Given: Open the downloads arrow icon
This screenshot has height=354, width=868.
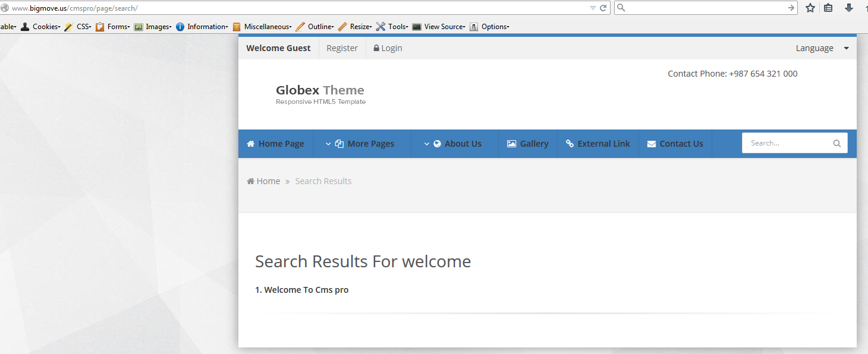Looking at the screenshot, I should tap(849, 8).
